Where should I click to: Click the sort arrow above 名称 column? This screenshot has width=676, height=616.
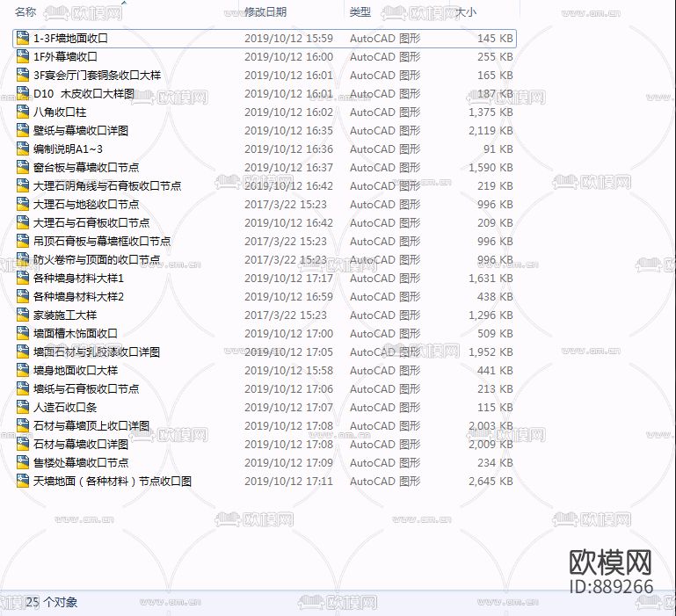pos(124,3)
